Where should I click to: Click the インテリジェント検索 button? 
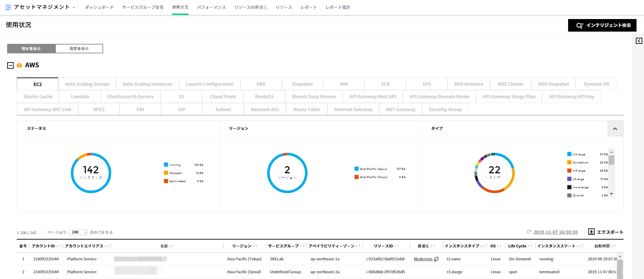click(x=602, y=25)
